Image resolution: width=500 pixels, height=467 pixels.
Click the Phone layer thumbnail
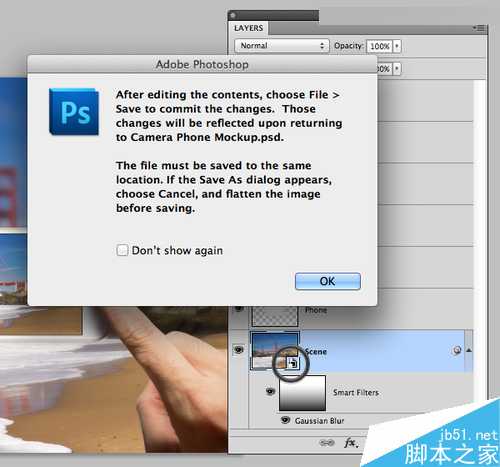275,316
